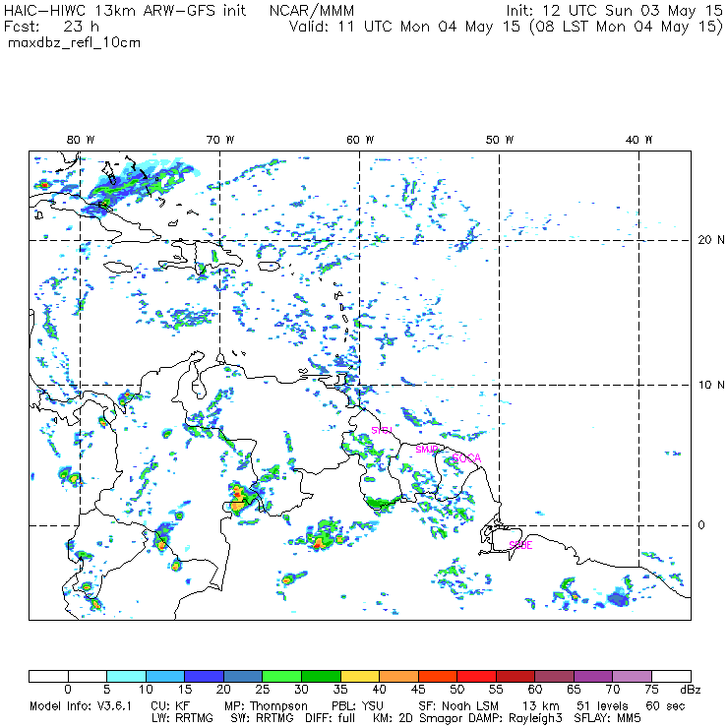Screen dimensions: 728x728
Task: Click the "40 W" longitude label
Action: tap(638, 140)
